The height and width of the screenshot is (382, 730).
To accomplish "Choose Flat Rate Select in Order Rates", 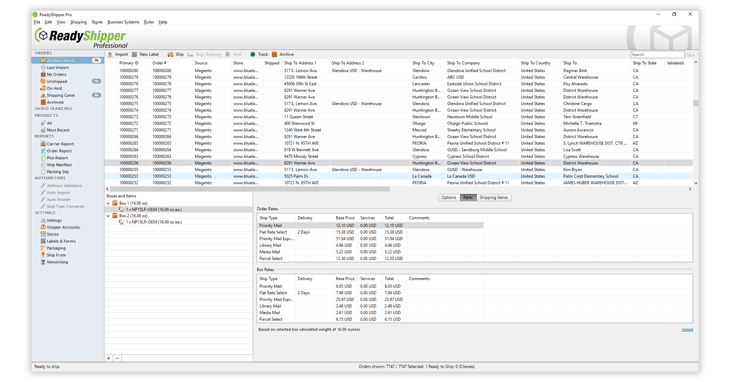I will (x=370, y=232).
